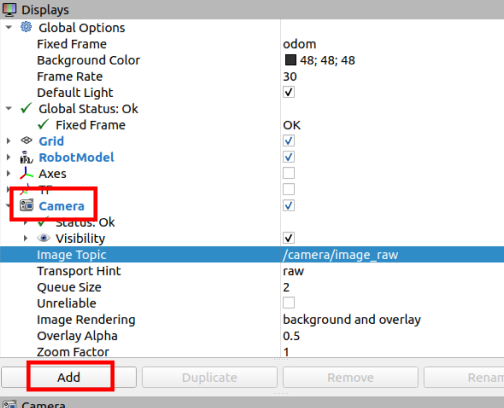
Task: Edit the Zoom Factor value 1
Action: pyautogui.click(x=286, y=352)
